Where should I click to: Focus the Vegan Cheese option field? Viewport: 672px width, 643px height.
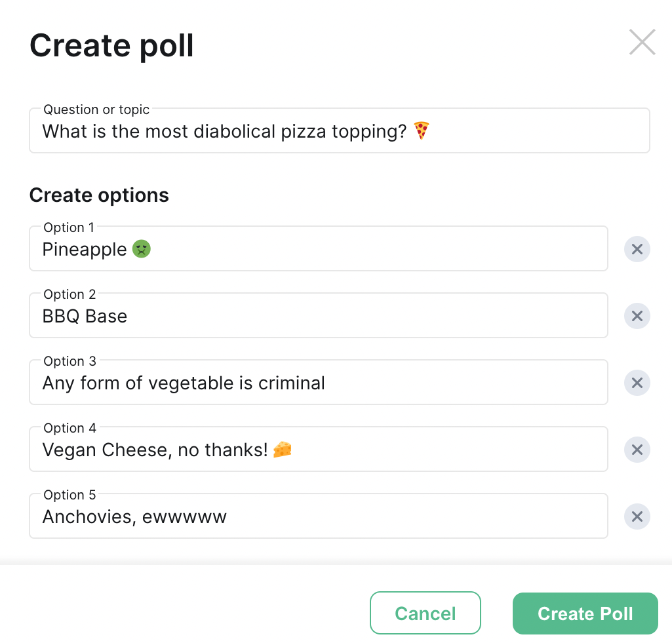(x=319, y=449)
